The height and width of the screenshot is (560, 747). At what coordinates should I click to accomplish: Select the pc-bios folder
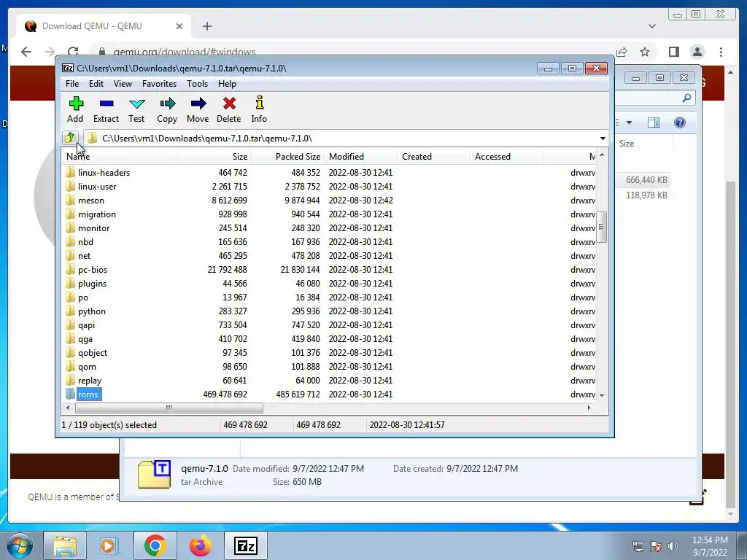point(93,270)
